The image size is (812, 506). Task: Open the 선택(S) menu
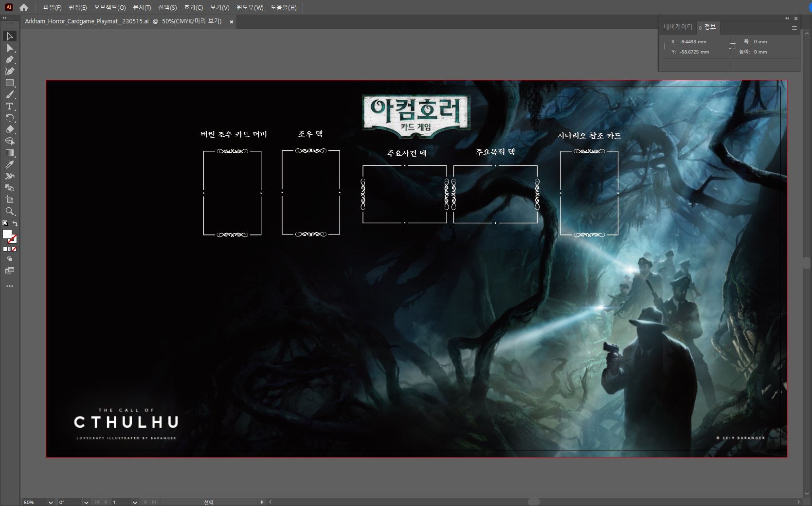click(x=167, y=7)
